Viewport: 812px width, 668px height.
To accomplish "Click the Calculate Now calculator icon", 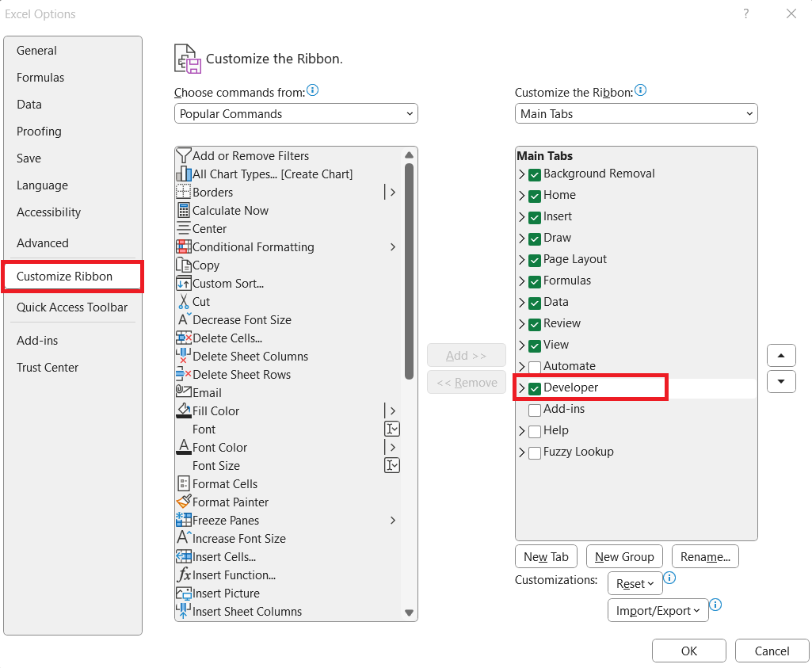I will pos(183,210).
